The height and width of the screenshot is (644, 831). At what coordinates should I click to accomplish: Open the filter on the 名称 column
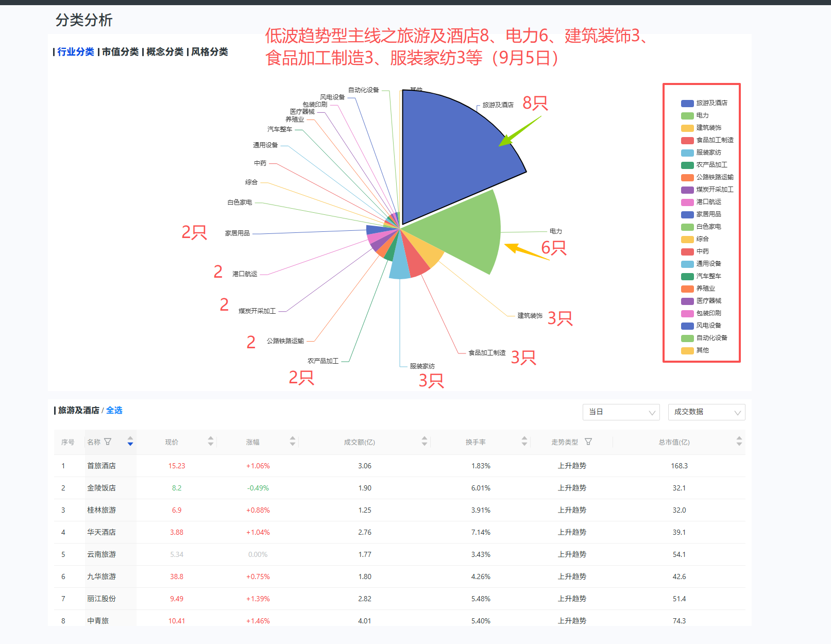tap(108, 442)
